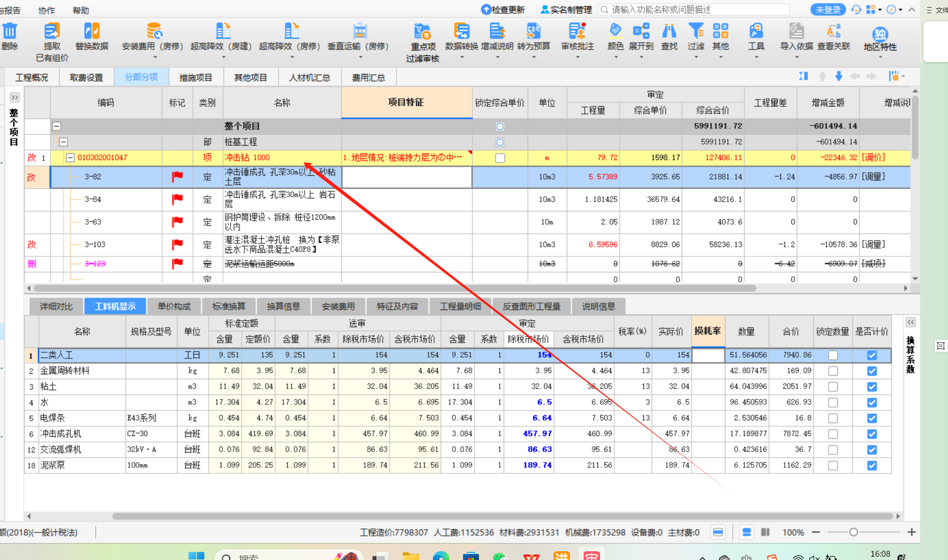Open the 提取已有组价 tool
The height and width of the screenshot is (560, 948).
click(52, 42)
